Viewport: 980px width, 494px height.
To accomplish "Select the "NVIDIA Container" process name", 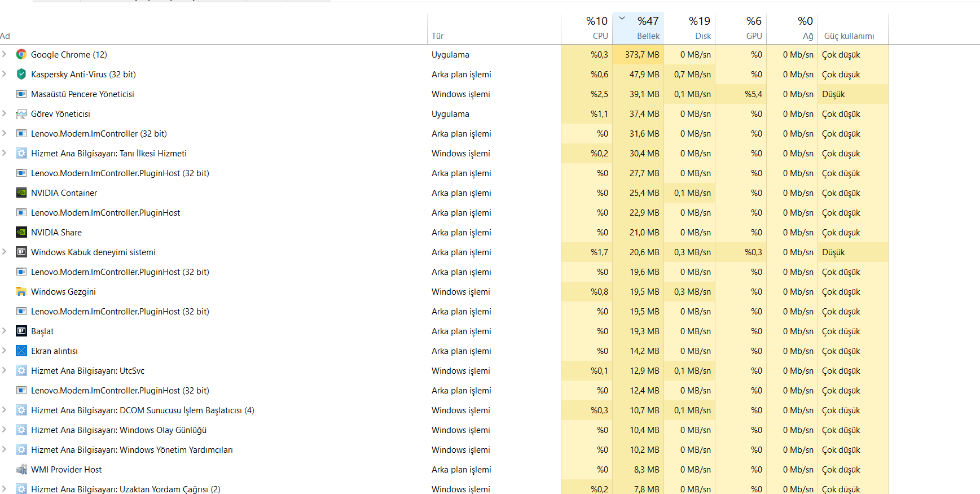I will [64, 193].
